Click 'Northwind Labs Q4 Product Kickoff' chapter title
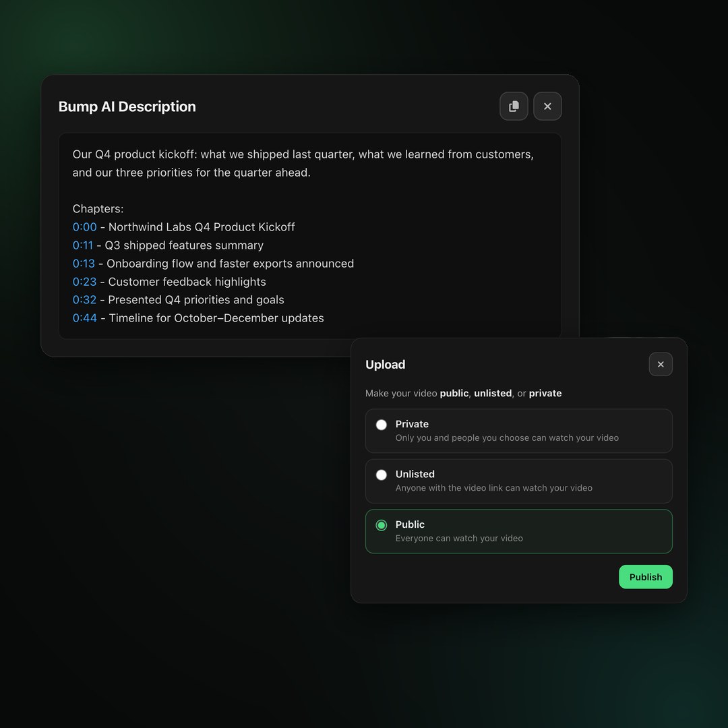The image size is (728, 728). (x=202, y=227)
